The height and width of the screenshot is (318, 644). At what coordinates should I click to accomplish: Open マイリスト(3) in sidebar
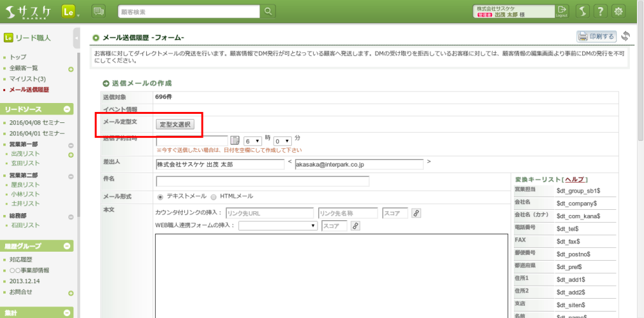point(27,79)
